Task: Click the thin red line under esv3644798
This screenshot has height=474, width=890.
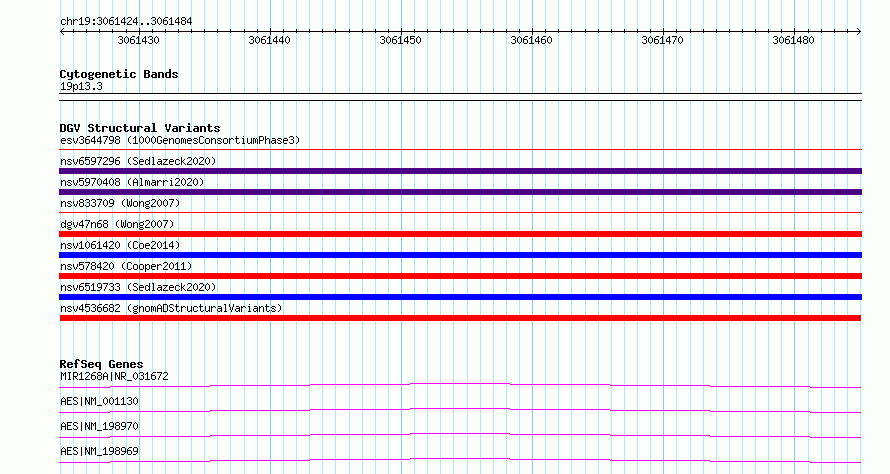Action: 460,150
